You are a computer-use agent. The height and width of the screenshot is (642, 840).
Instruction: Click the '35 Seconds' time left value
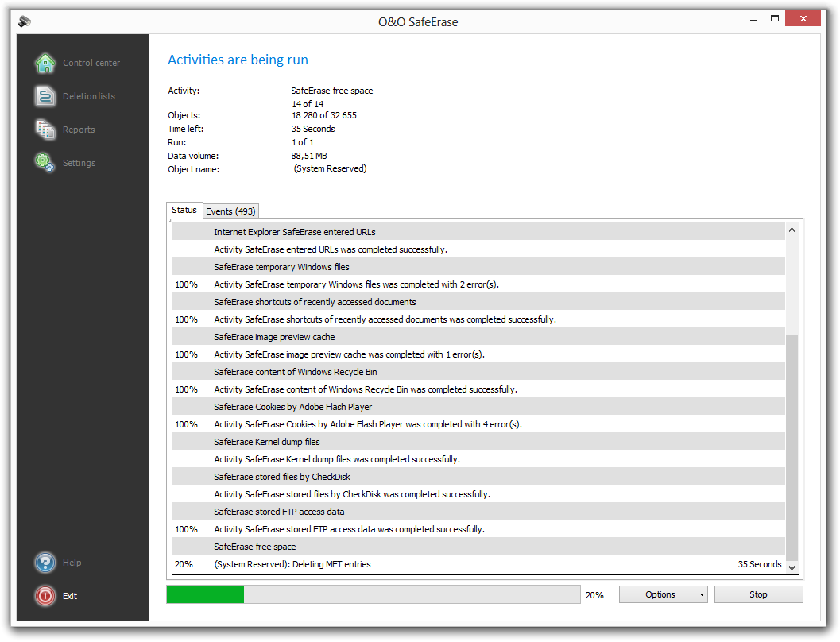[313, 129]
